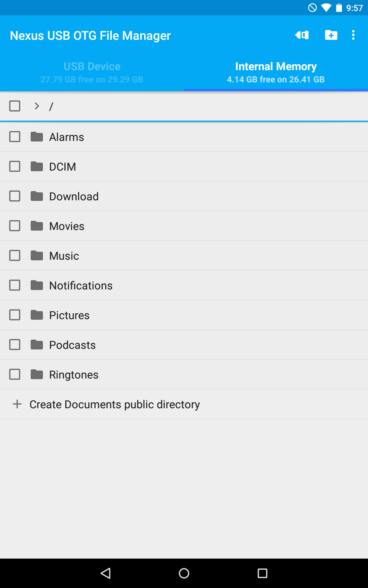
Task: Create a new folder with the toolbar icon
Action: point(331,35)
